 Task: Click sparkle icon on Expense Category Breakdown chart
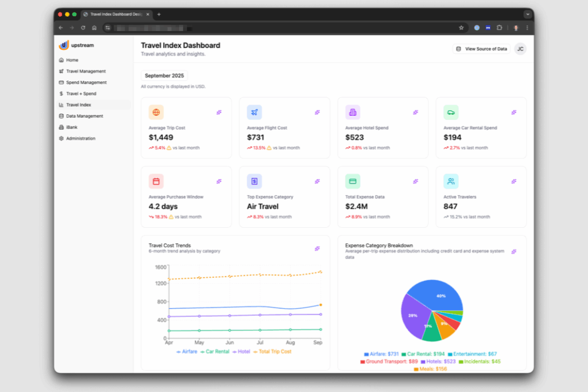[514, 251]
